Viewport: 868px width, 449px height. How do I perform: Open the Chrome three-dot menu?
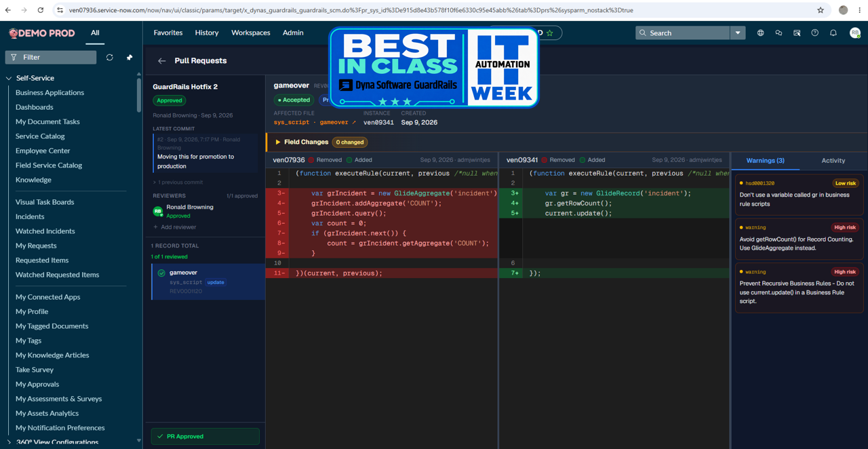pyautogui.click(x=859, y=10)
